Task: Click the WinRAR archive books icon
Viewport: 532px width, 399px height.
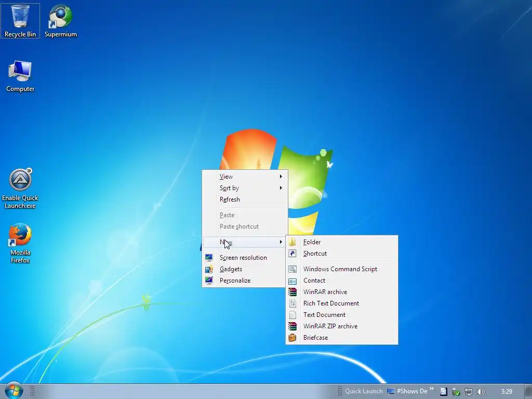Action: coord(292,292)
